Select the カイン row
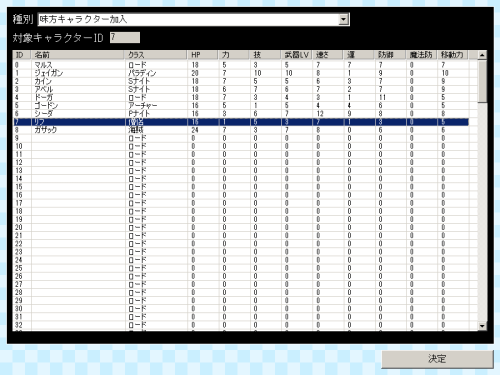 point(241,81)
